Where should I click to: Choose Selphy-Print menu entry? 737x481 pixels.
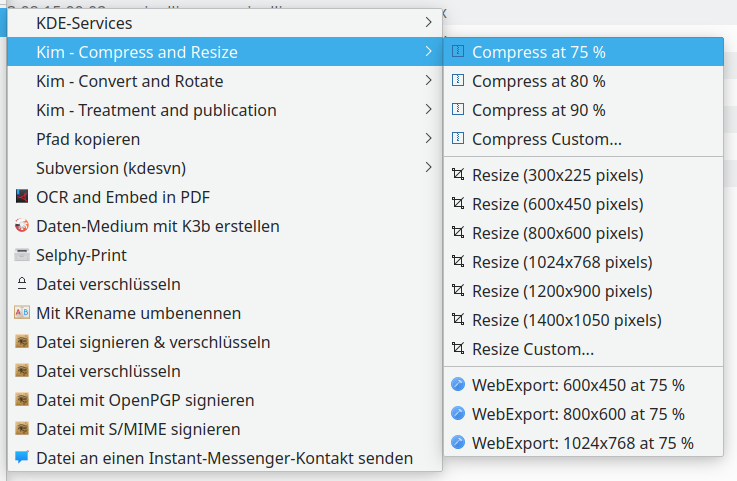[x=225, y=255]
